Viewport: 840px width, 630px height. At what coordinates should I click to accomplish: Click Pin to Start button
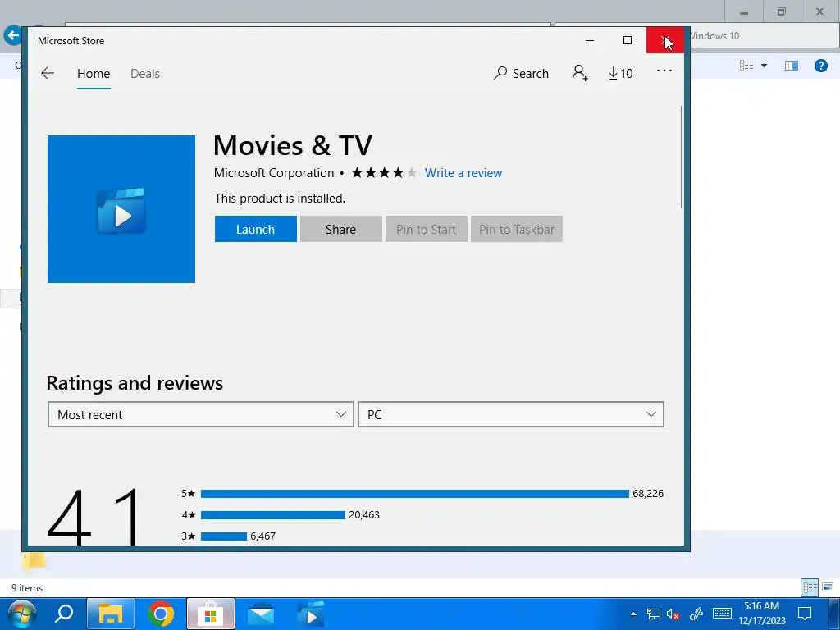tap(426, 229)
